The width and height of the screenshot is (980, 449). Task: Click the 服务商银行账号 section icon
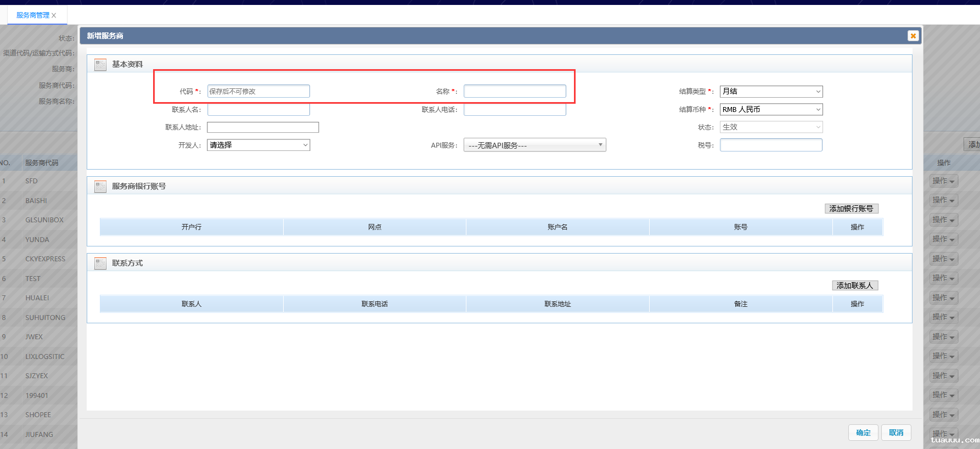pyautogui.click(x=100, y=187)
